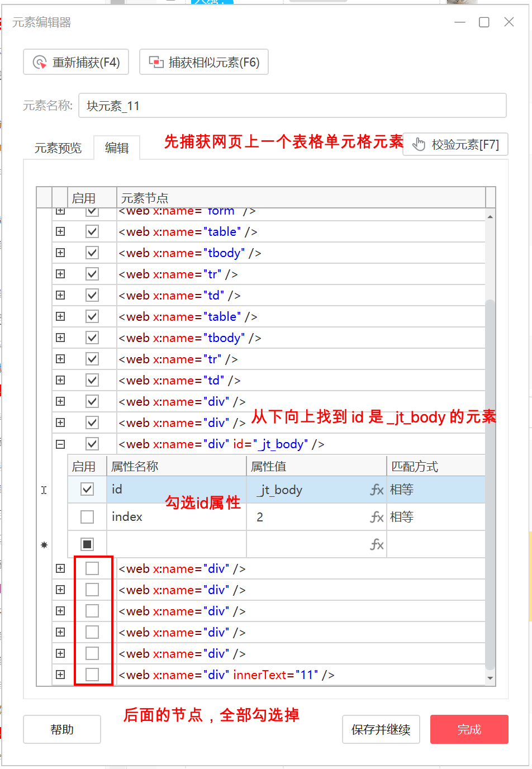The height and width of the screenshot is (769, 532).
Task: Click the vertical scrollbar thumb of node list
Action: click(x=490, y=484)
